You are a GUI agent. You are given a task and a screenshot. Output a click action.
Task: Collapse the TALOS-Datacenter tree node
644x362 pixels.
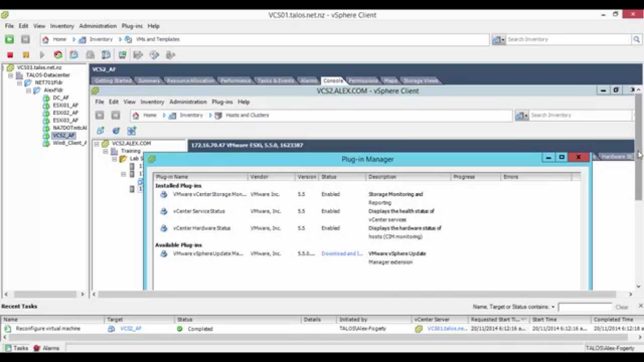(11, 75)
